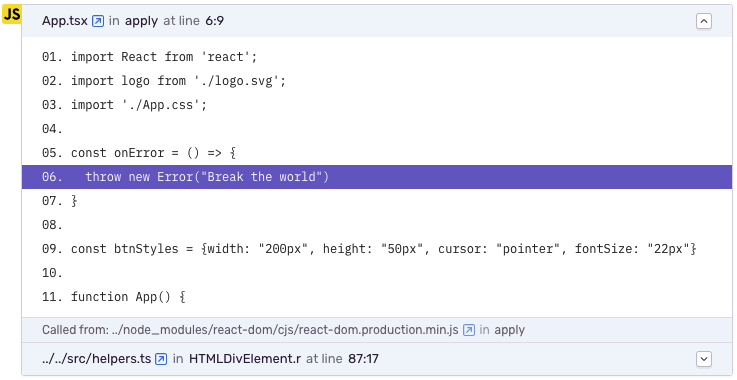This screenshot has width=737, height=380.
Task: Click the ../../src/helpers.ts file path
Action: [97, 359]
